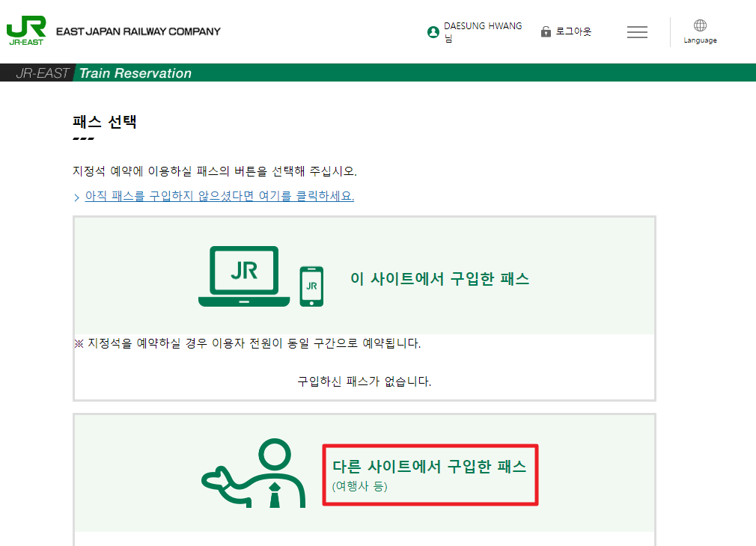Click DAESUNG HWANG user name
Image resolution: width=756 pixels, height=546 pixels.
click(483, 26)
